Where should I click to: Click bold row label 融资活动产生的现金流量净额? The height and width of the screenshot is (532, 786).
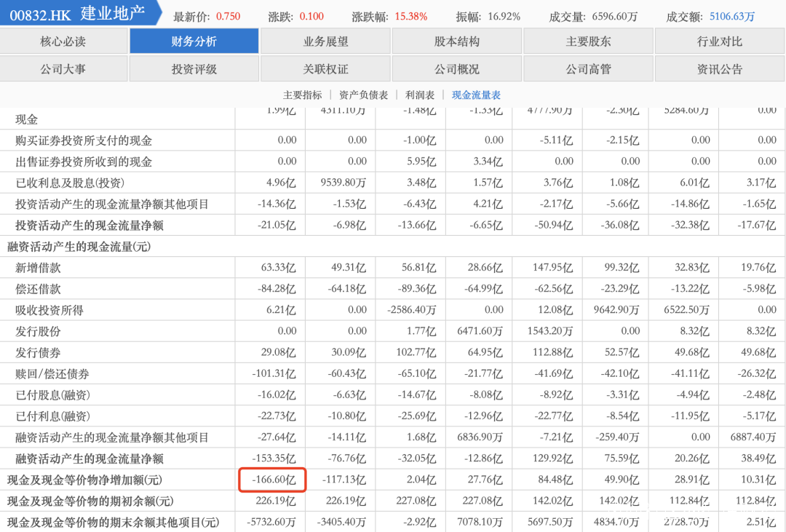tap(90, 458)
